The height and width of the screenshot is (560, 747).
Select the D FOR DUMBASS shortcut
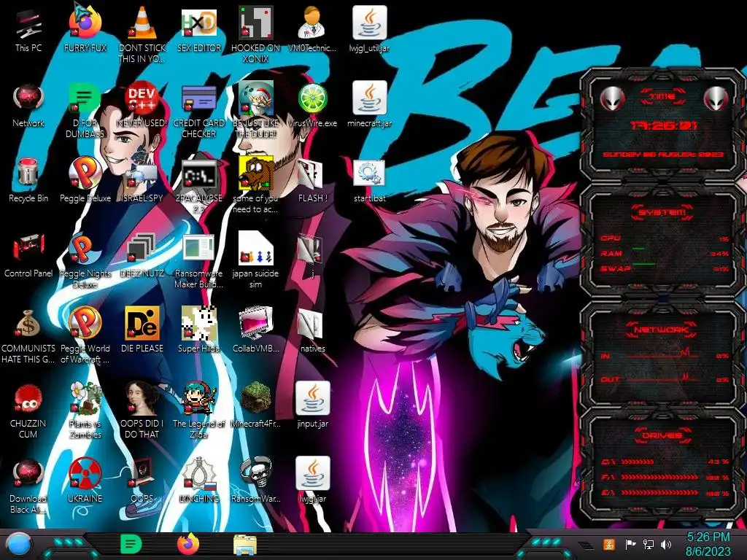[85, 99]
